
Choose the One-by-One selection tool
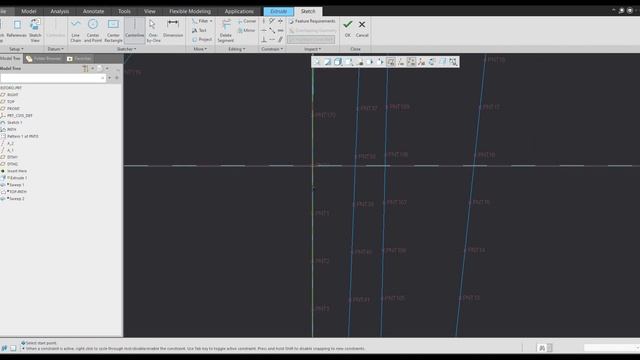[x=153, y=31]
